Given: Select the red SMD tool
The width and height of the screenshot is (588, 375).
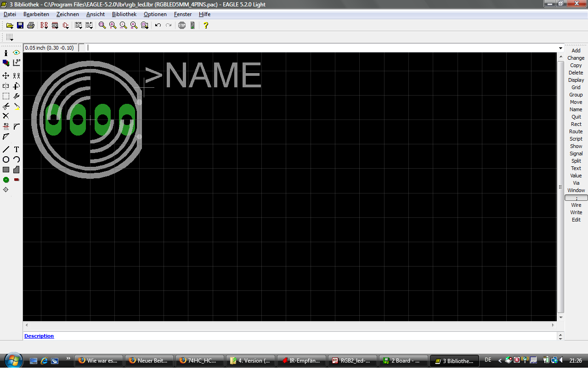Looking at the screenshot, I should coord(17,180).
